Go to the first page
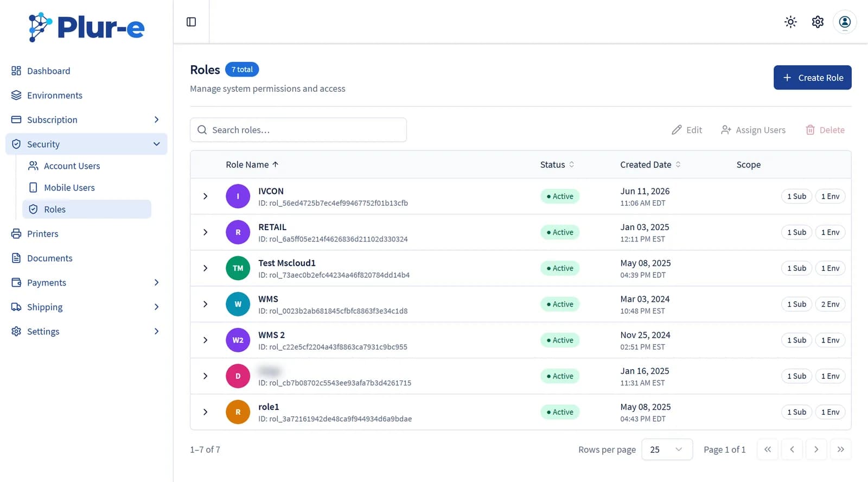Viewport: 868px width, 482px height. 767,449
